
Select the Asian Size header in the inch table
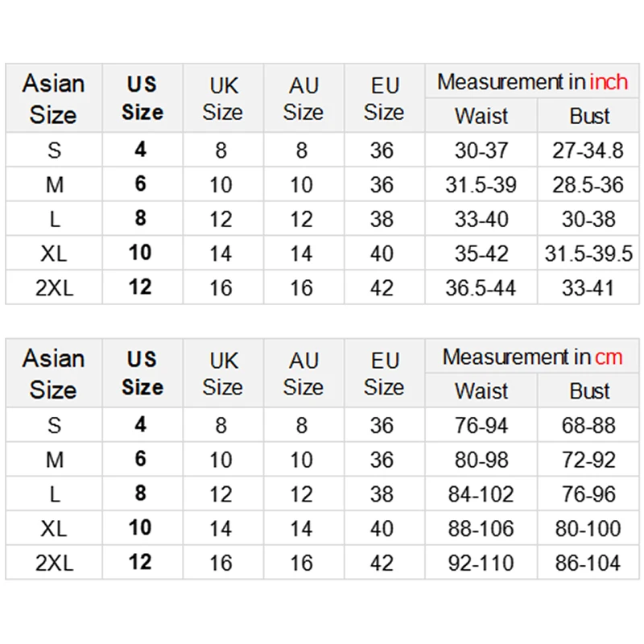tap(53, 99)
